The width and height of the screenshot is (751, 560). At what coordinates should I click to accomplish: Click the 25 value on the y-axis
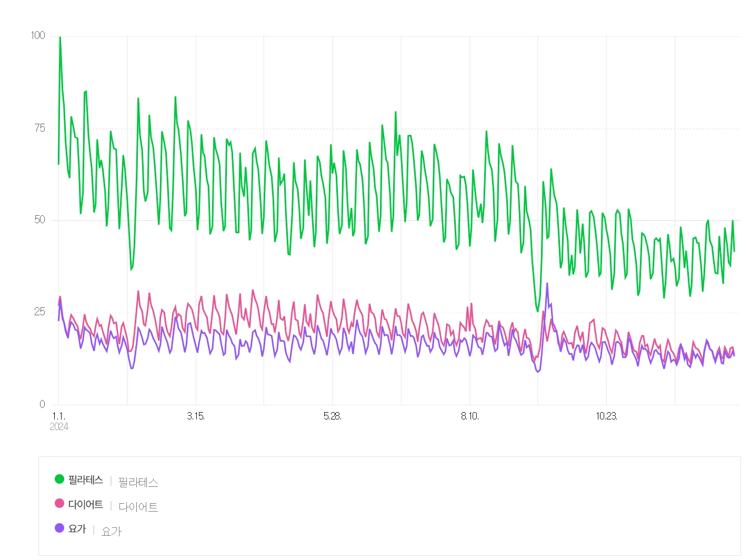(39, 312)
